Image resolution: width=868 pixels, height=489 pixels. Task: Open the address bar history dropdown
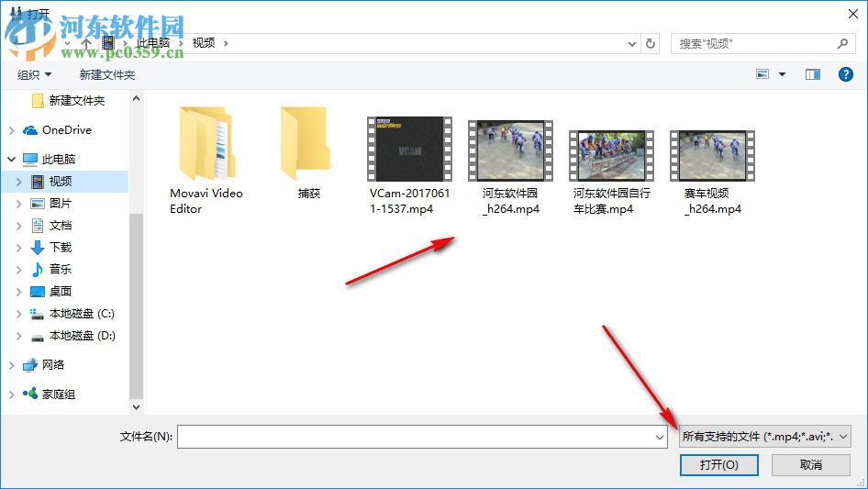[631, 44]
